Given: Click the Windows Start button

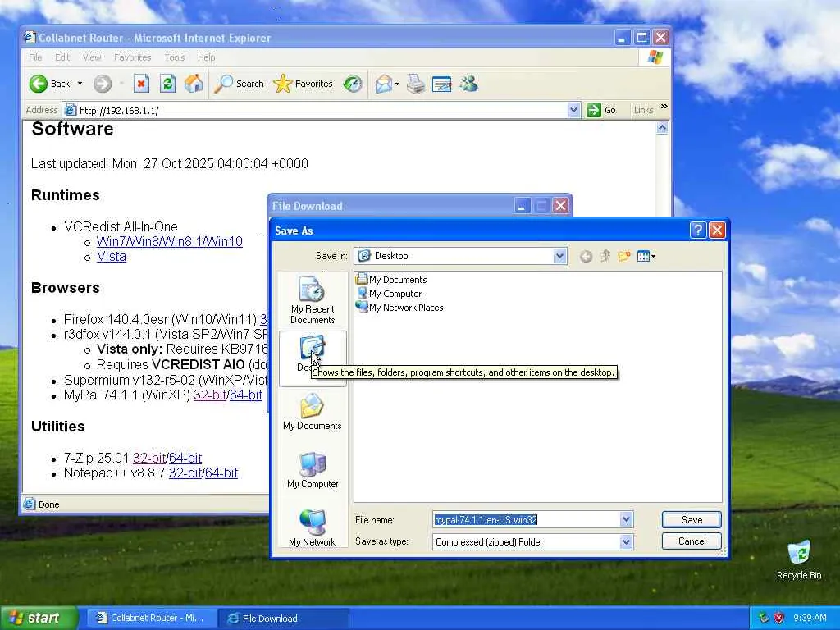Looking at the screenshot, I should coord(39,618).
